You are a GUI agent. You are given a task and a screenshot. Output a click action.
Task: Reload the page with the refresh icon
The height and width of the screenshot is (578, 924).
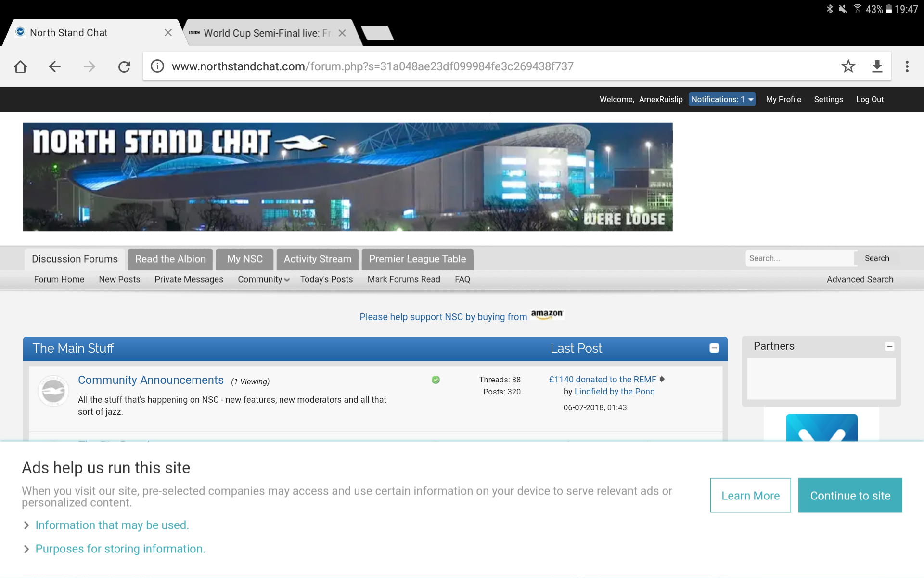tap(124, 66)
